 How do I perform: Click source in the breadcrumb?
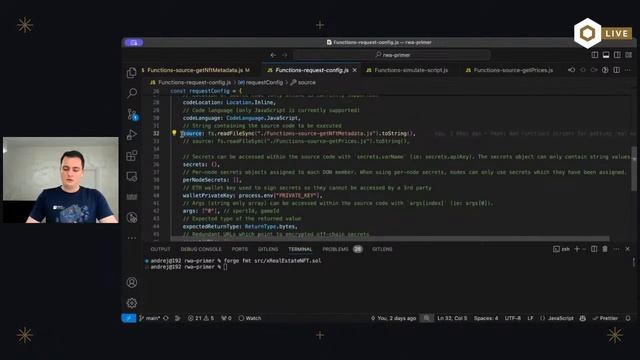point(303,82)
